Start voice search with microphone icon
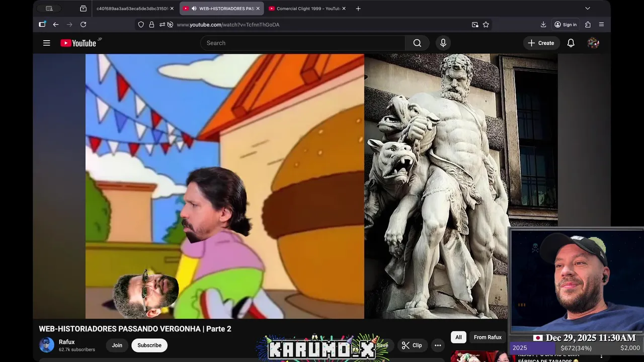Viewport: 644px width, 362px height. 443,43
